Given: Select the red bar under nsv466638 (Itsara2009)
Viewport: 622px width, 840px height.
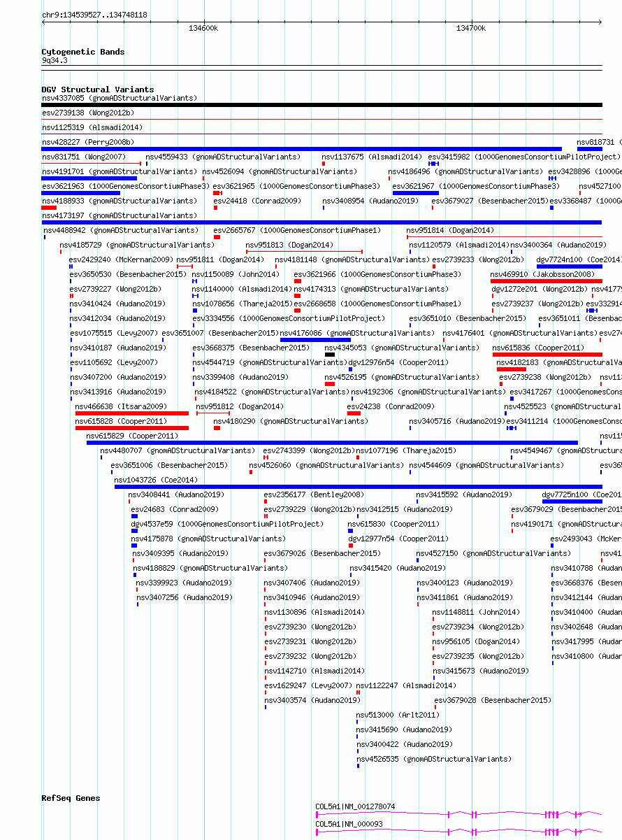Looking at the screenshot, I should coord(132,413).
